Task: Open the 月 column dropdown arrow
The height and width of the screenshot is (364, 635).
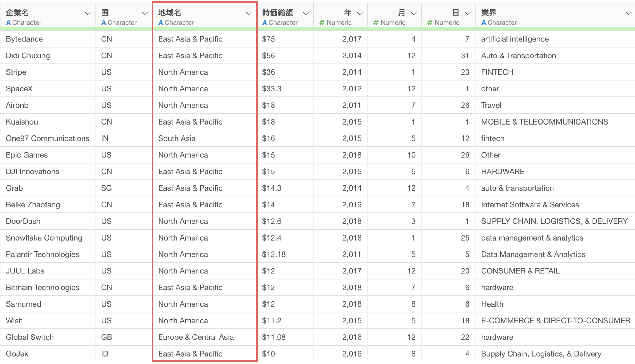Action: (414, 13)
